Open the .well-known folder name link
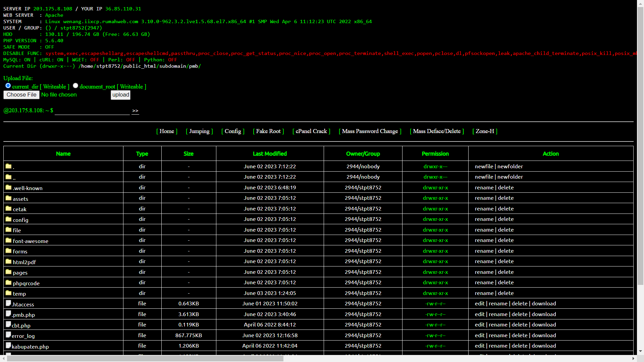 click(28, 188)
